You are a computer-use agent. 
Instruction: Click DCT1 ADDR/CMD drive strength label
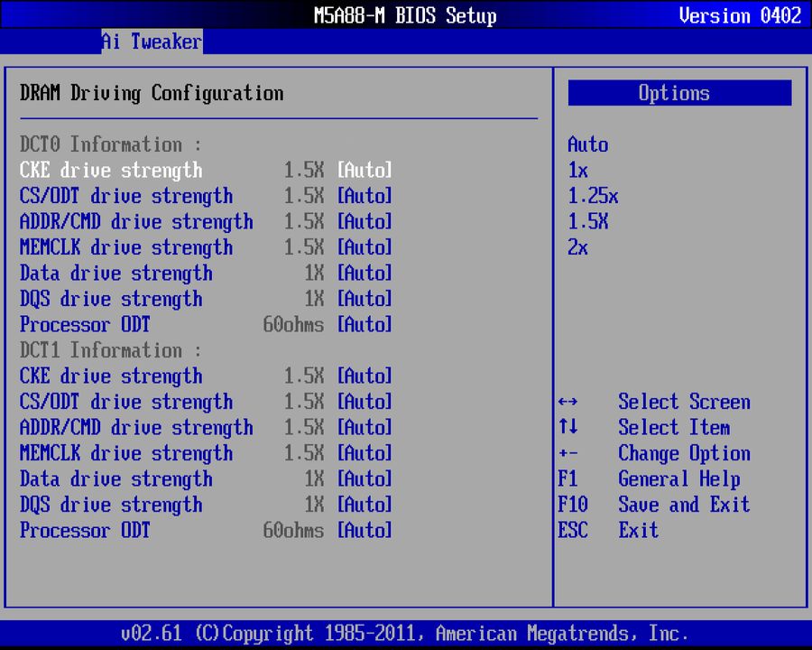click(x=137, y=428)
